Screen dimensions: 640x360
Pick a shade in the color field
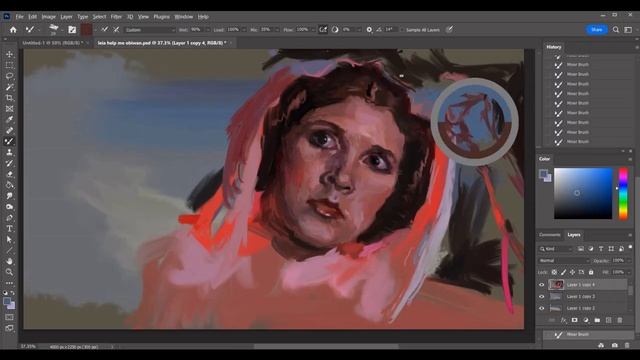[583, 193]
